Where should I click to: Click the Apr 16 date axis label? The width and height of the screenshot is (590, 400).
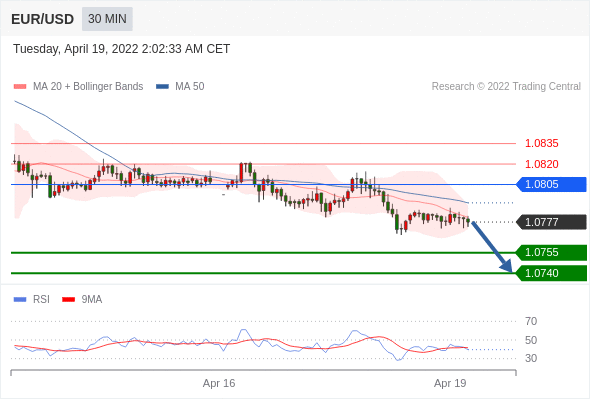tap(219, 383)
